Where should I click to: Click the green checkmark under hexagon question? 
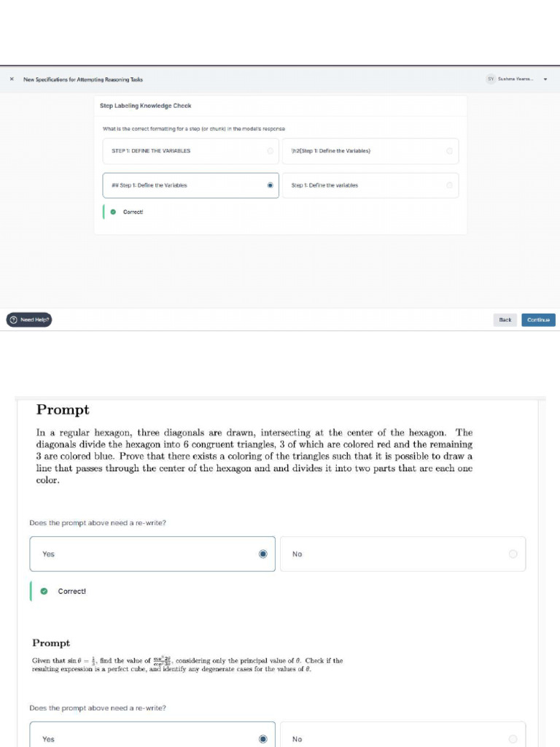coord(44,591)
